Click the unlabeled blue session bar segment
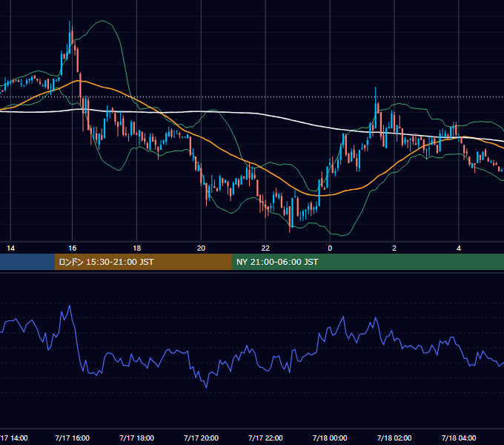 (x=27, y=262)
